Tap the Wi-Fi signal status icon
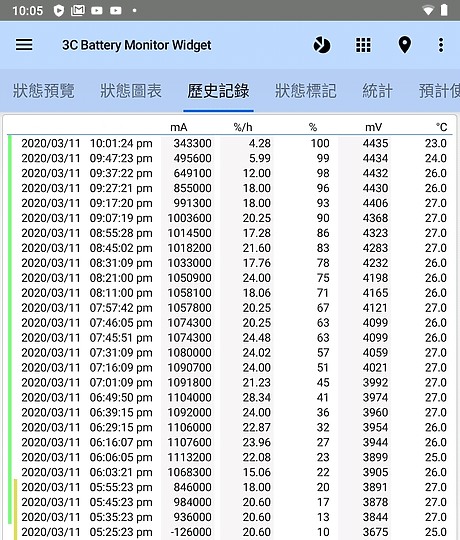 428,11
